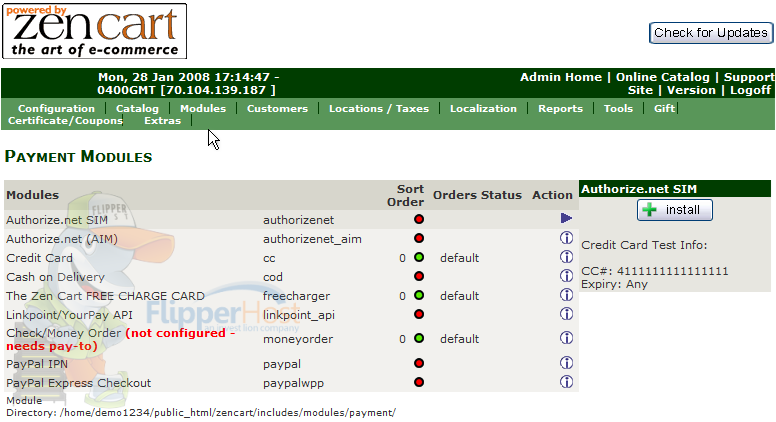Viewport: 776px width, 422px height.
Task: Click red status dot for Authorize.net SIM
Action: [x=419, y=219]
